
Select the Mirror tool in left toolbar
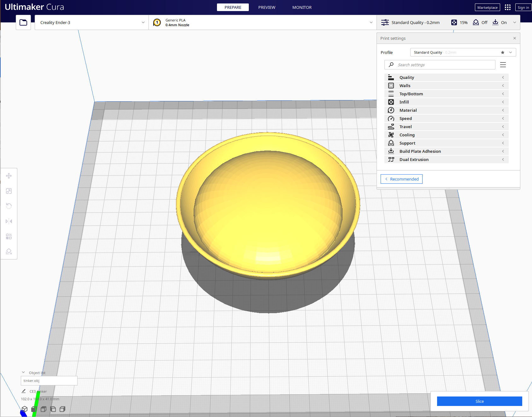tap(9, 221)
